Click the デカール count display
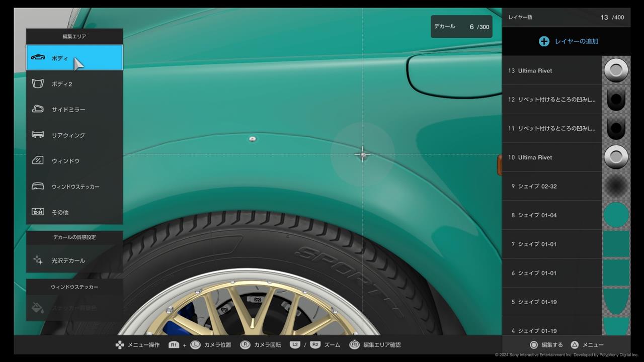Viewport: 644px width, 362px height. (461, 27)
